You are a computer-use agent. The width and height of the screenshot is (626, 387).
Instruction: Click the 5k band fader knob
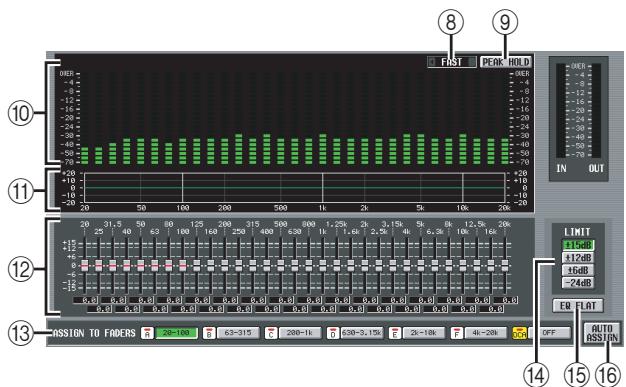tap(421, 266)
